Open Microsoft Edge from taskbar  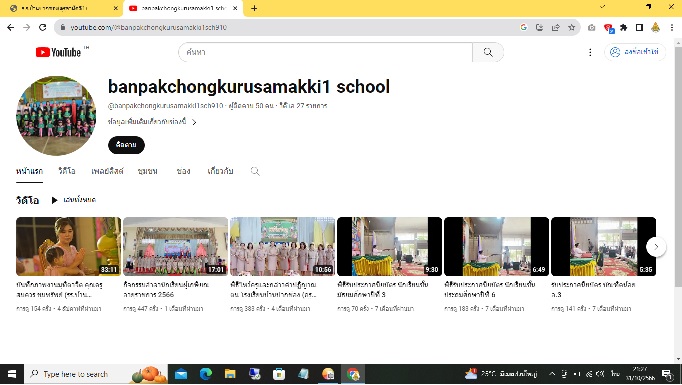point(206,374)
